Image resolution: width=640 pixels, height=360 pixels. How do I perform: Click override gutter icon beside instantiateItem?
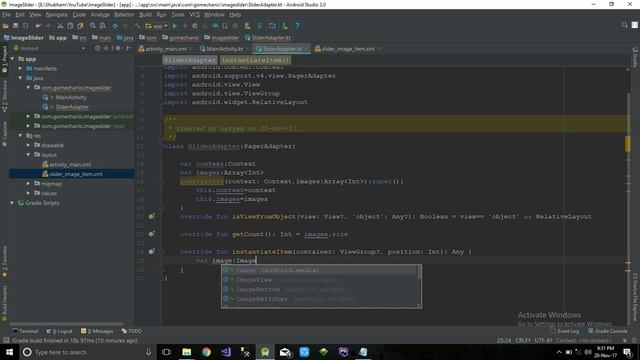[151, 252]
